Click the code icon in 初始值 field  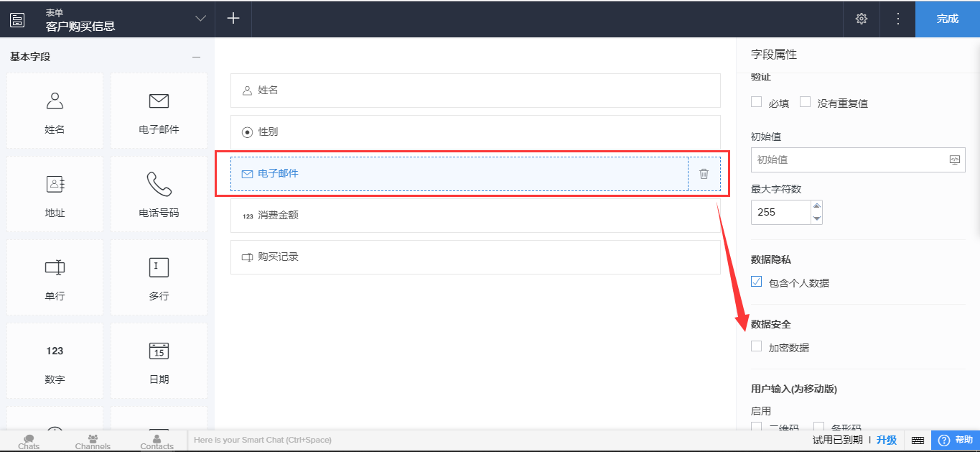click(x=955, y=160)
